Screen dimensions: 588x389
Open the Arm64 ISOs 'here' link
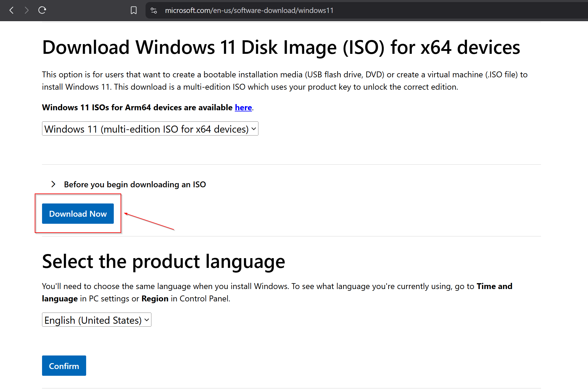(243, 108)
